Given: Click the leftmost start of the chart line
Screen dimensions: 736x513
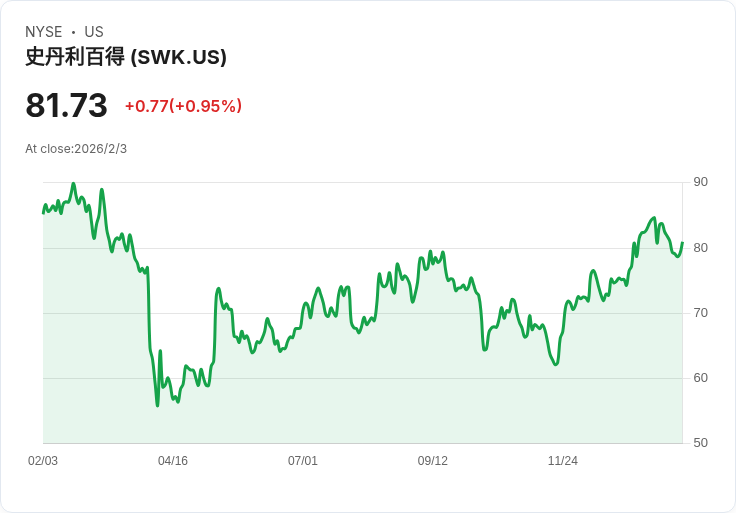Looking at the screenshot, I should (43, 213).
